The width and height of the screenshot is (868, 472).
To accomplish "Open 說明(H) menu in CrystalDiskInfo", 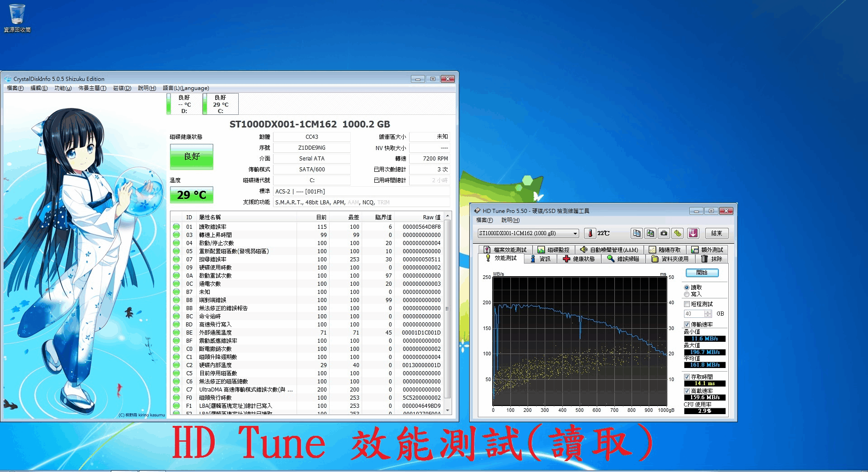I will pyautogui.click(x=147, y=88).
